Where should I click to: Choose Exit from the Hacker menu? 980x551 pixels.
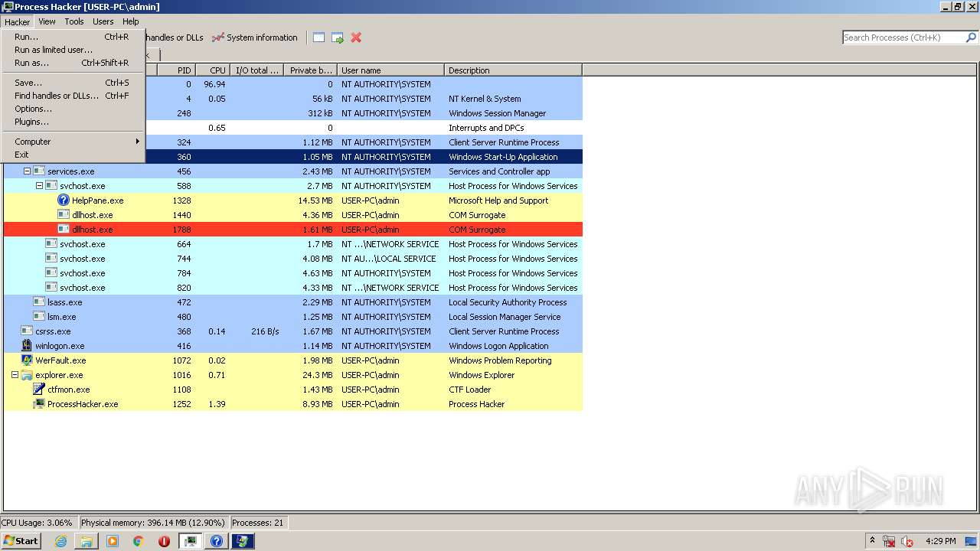point(73,155)
